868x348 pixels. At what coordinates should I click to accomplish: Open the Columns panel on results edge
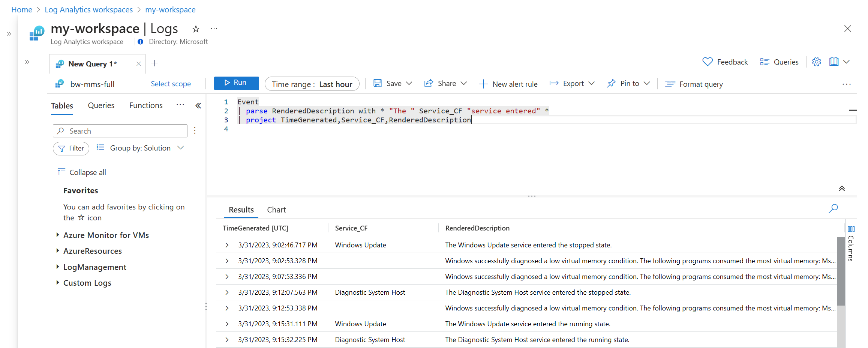851,243
